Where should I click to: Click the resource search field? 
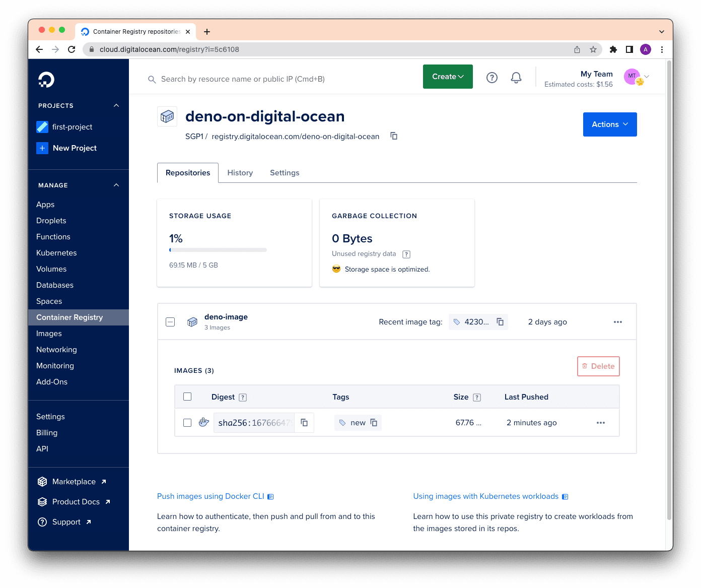tap(243, 79)
